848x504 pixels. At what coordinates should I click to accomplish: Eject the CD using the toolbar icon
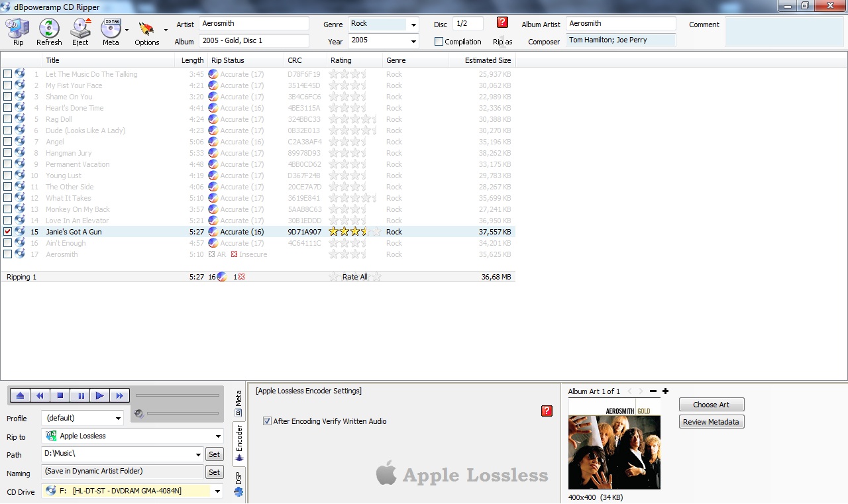point(80,31)
